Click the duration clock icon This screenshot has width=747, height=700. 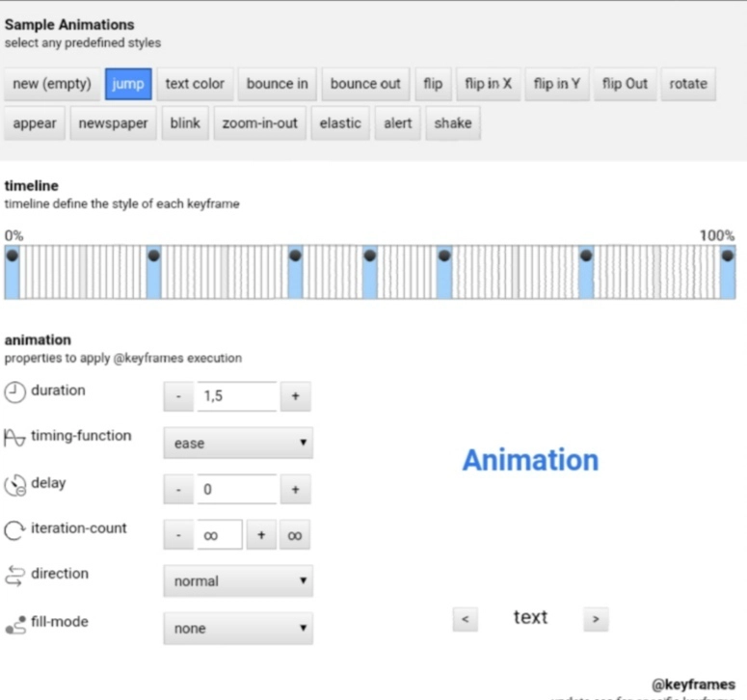tap(15, 391)
